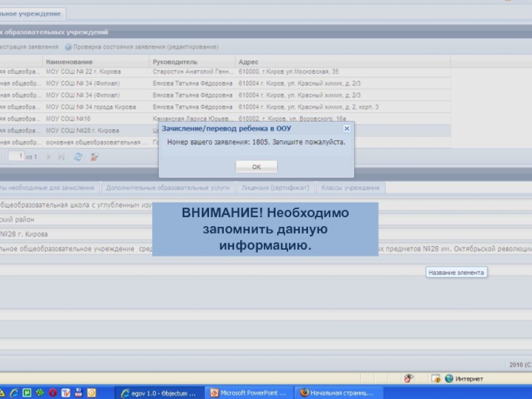The image size is (532, 399).
Task: Open the Лицензия (сертификат) tab
Action: [275, 188]
